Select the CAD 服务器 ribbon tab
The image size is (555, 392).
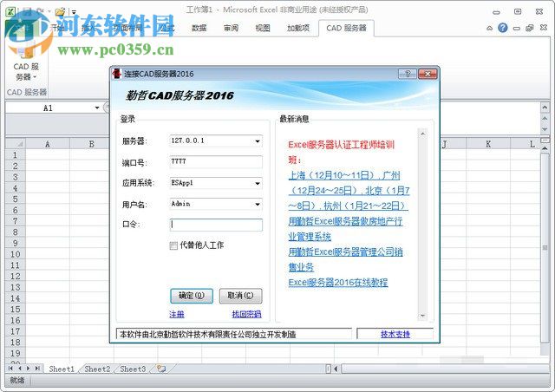(x=346, y=28)
